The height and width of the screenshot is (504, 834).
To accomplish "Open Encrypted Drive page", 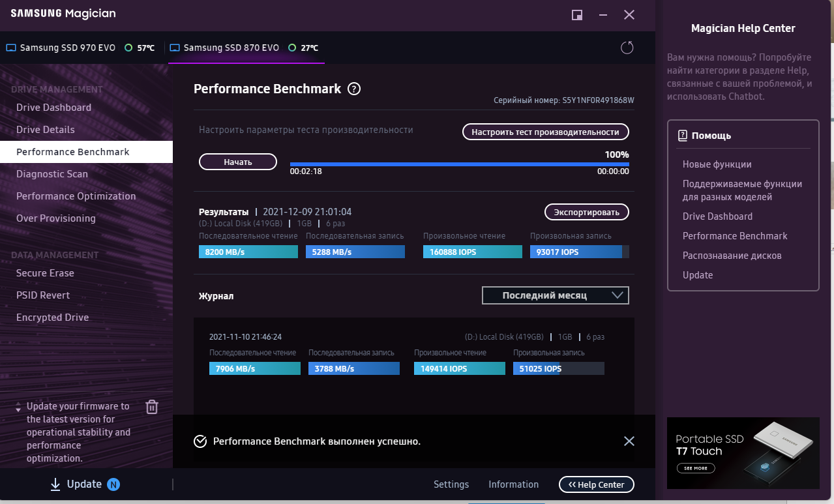I will 53,318.
